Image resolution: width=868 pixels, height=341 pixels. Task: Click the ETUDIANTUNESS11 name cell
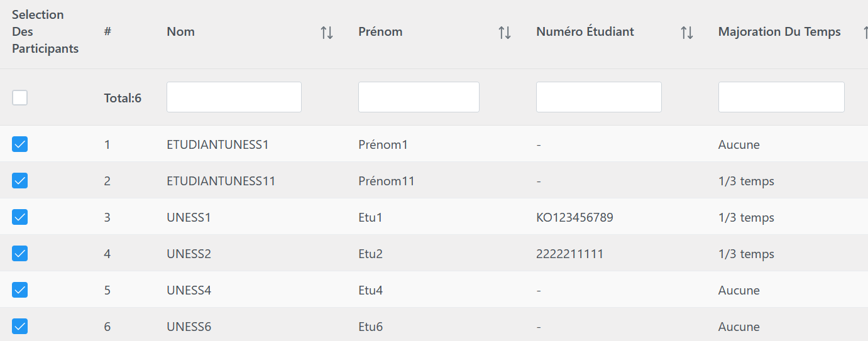point(221,181)
